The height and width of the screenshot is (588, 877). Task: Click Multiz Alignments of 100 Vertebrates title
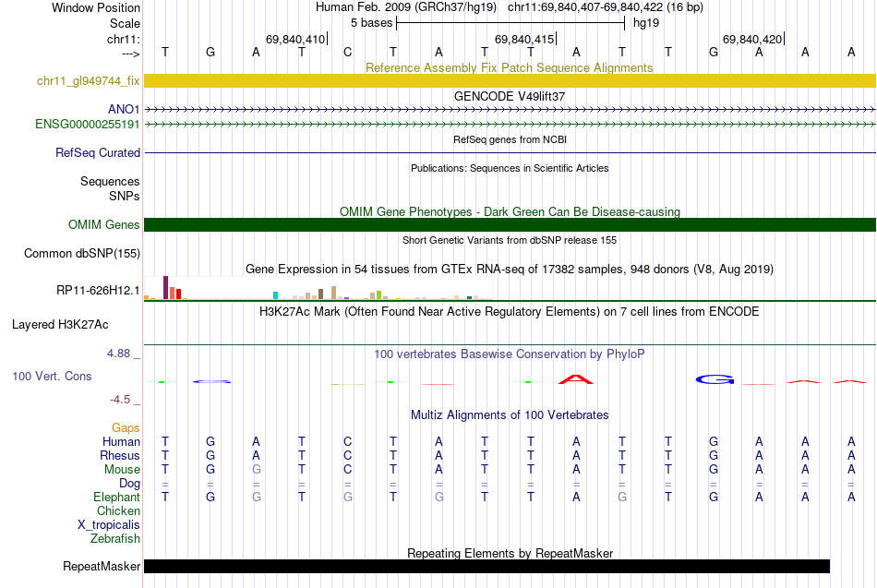pos(510,415)
